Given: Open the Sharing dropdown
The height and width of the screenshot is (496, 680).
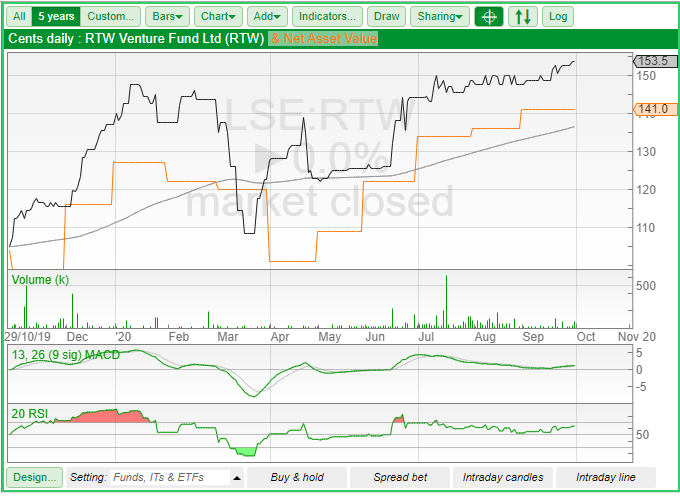Looking at the screenshot, I should 440,16.
